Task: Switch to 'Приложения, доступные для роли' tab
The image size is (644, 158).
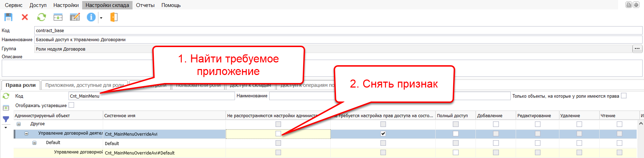Action: pos(84,85)
